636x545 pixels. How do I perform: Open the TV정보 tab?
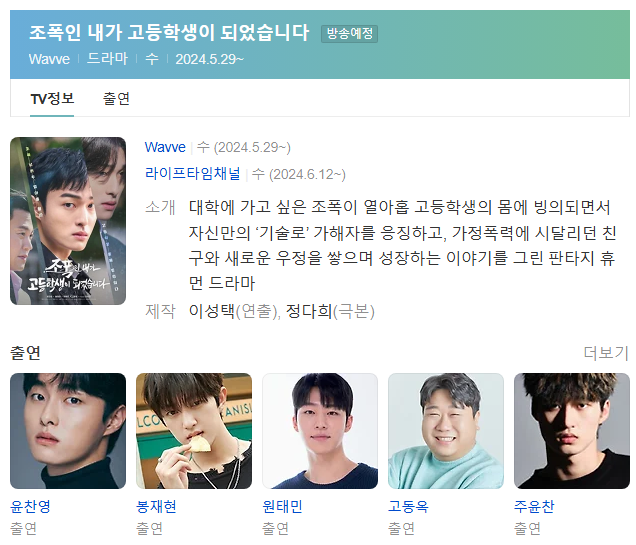pyautogui.click(x=52, y=99)
